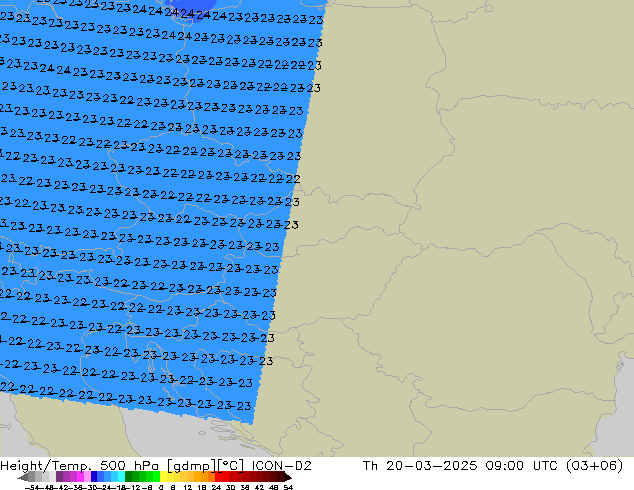
Task: Click the '(03+06)' forecast offset text
Action: 594,466
